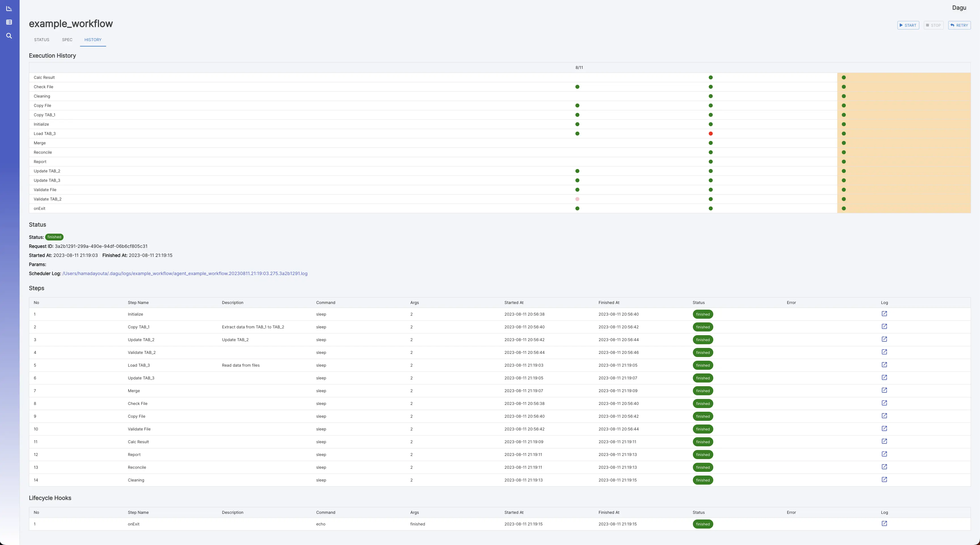
Task: Switch to the STATUS tab
Action: 41,39
